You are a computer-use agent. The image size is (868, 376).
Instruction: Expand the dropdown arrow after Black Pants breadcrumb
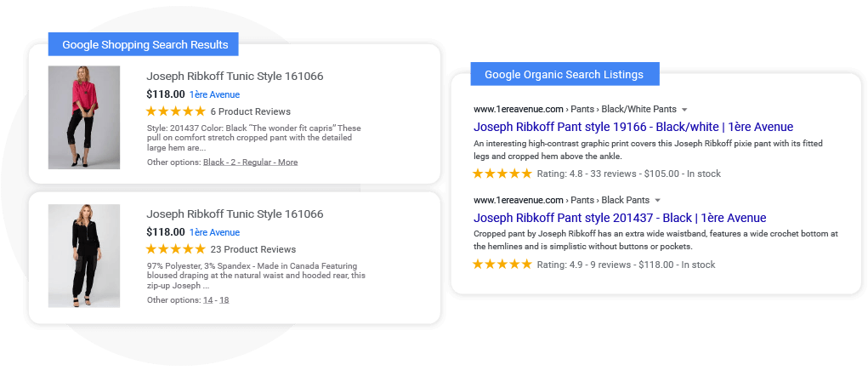658,200
